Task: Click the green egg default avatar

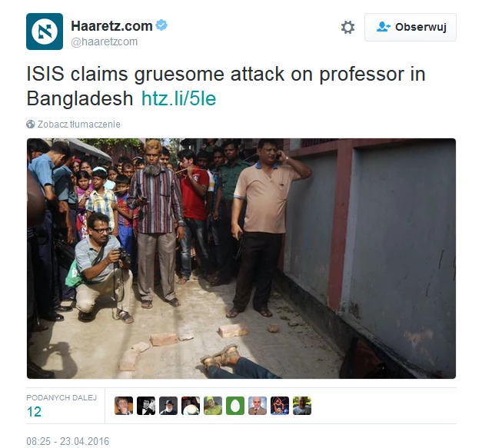Action: tap(235, 406)
